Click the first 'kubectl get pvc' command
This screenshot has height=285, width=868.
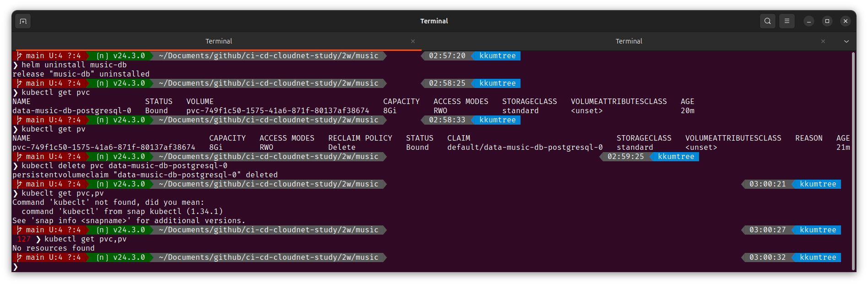click(x=56, y=93)
